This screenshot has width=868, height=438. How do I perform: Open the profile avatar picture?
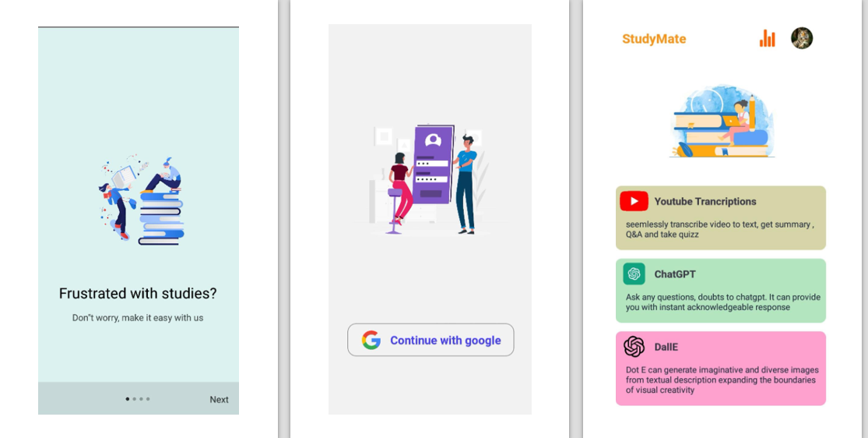pos(802,38)
